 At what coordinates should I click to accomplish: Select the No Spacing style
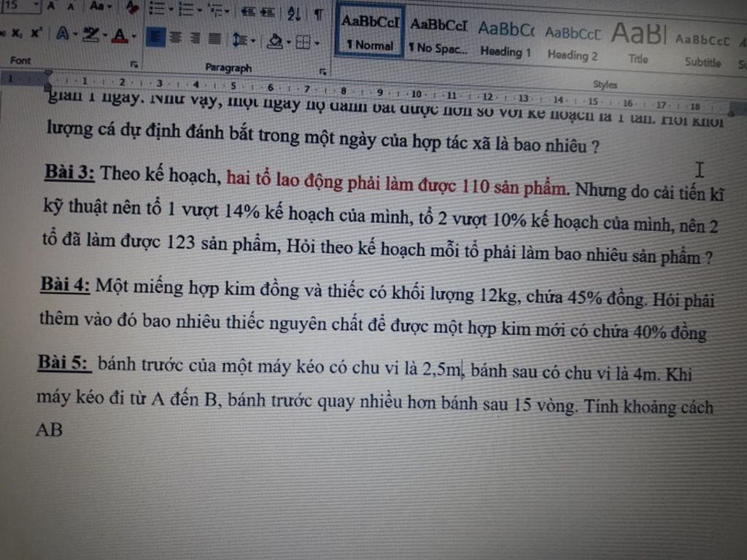pos(438,35)
